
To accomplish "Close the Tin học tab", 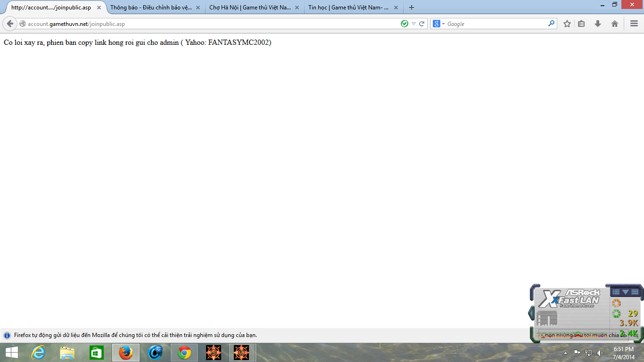I will pyautogui.click(x=396, y=8).
